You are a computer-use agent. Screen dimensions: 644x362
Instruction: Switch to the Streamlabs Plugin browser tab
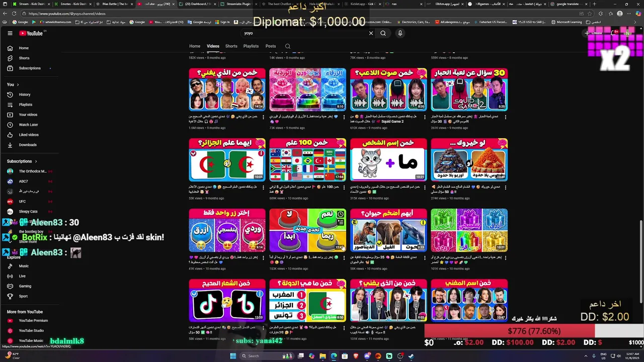(239, 4)
